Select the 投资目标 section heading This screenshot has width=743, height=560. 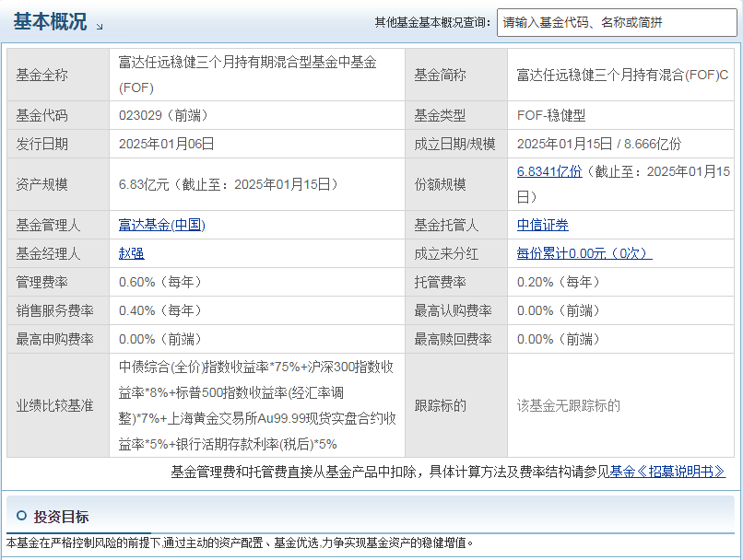tap(61, 517)
